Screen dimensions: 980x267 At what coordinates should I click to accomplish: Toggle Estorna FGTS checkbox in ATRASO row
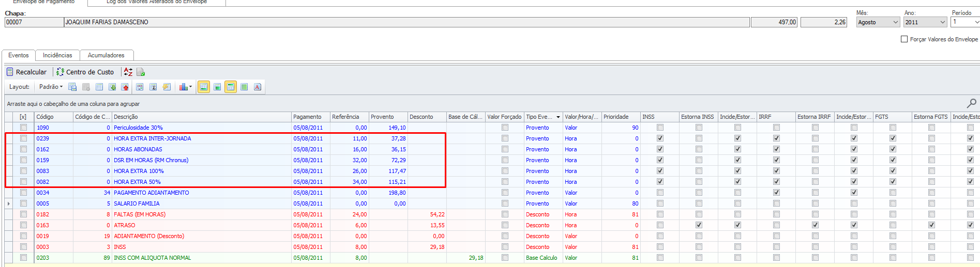point(931,225)
